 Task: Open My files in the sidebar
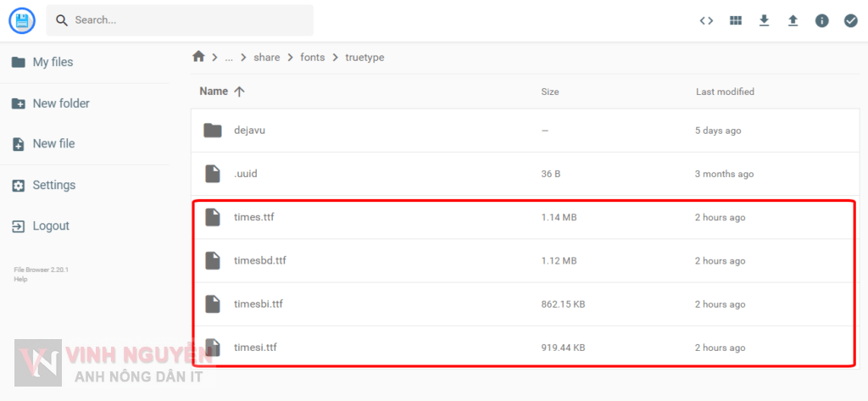pyautogui.click(x=53, y=62)
